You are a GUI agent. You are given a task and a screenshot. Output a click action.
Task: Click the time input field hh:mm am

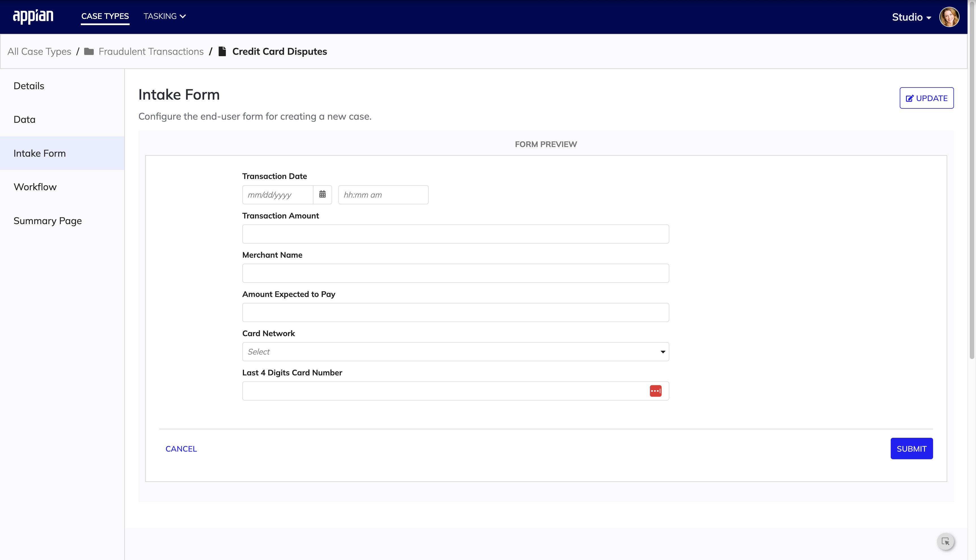pyautogui.click(x=383, y=194)
